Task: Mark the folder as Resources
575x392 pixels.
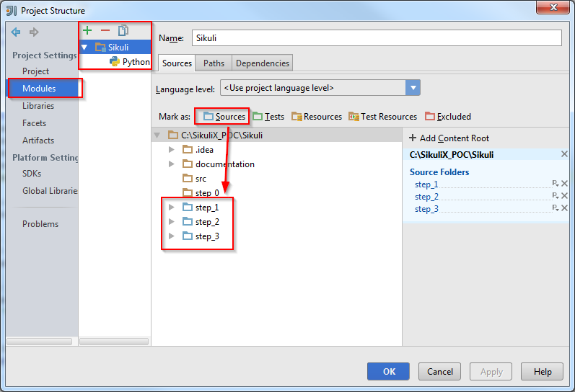Action: pyautogui.click(x=317, y=117)
